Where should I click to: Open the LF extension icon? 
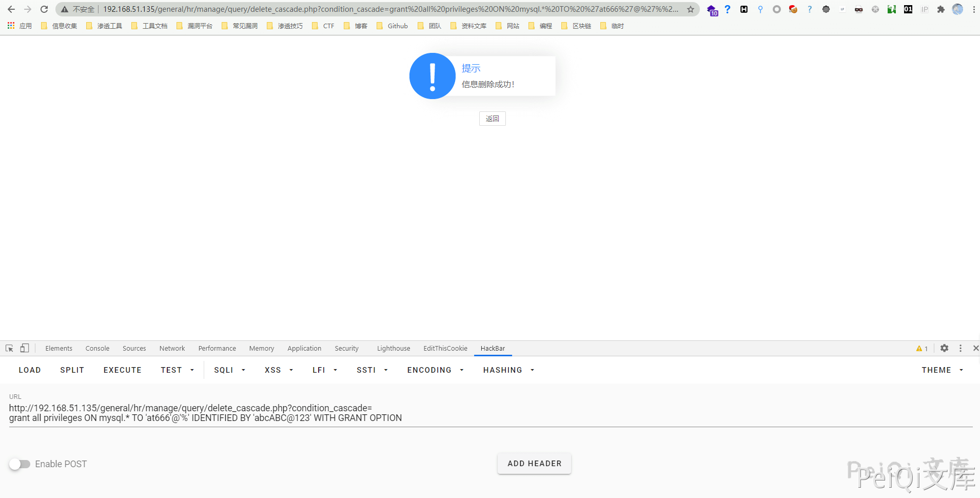(842, 9)
